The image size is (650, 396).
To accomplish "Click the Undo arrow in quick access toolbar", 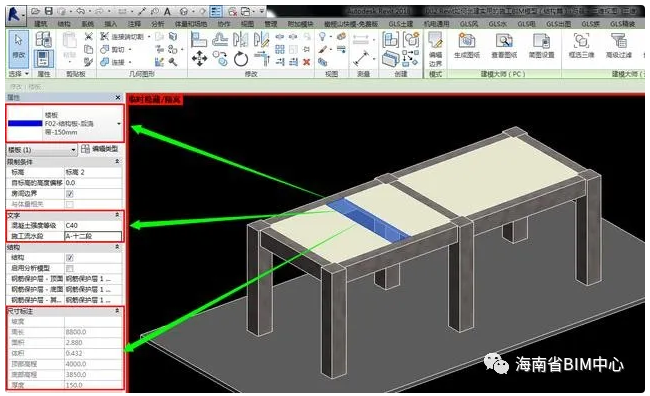I will (x=80, y=11).
